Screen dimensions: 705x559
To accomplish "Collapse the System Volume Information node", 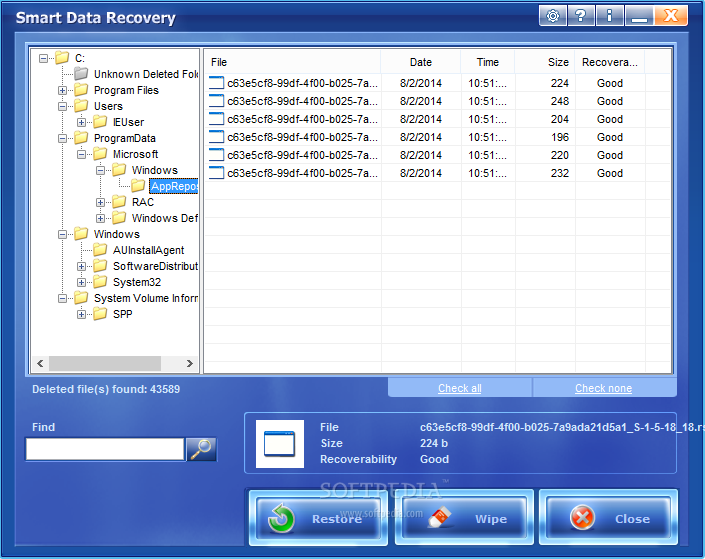I will [62, 298].
